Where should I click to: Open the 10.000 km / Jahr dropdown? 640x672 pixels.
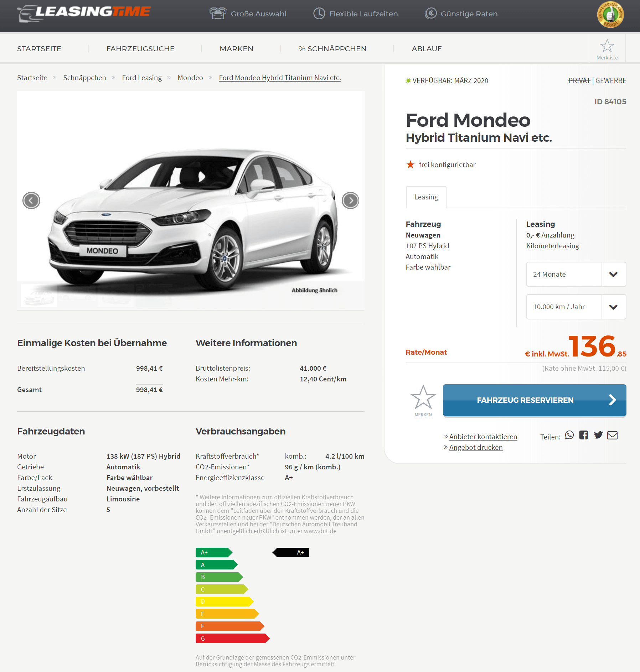coord(576,307)
